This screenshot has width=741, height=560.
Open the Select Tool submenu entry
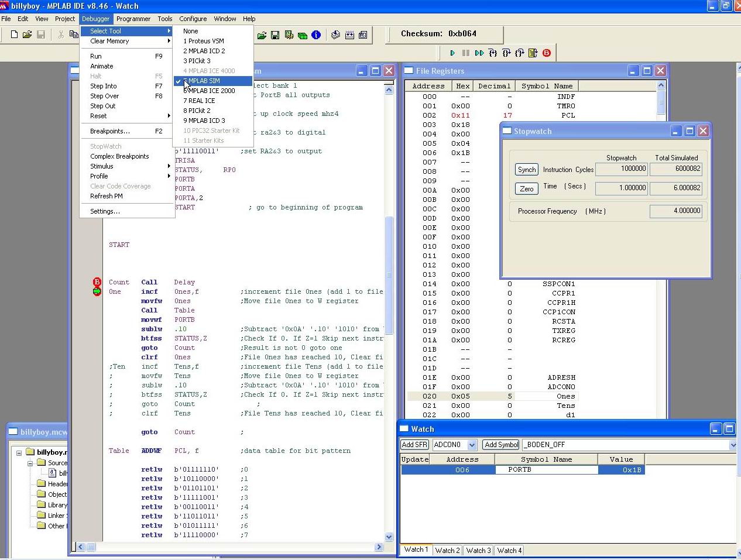click(128, 31)
